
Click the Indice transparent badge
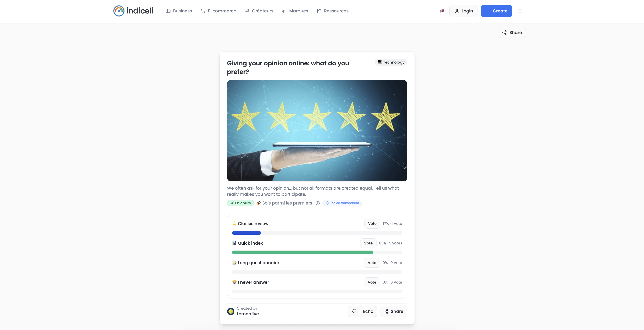pos(342,203)
